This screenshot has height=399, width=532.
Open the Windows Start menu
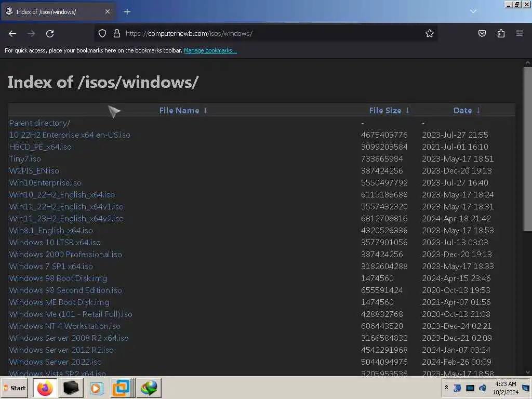coord(15,388)
